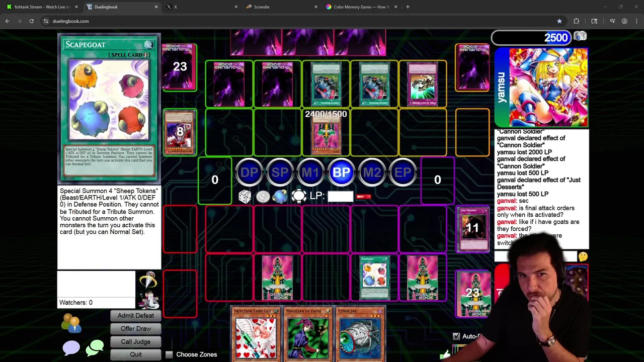644x362 pixels.
Task: Switch to the X tab
Action: 201,7
